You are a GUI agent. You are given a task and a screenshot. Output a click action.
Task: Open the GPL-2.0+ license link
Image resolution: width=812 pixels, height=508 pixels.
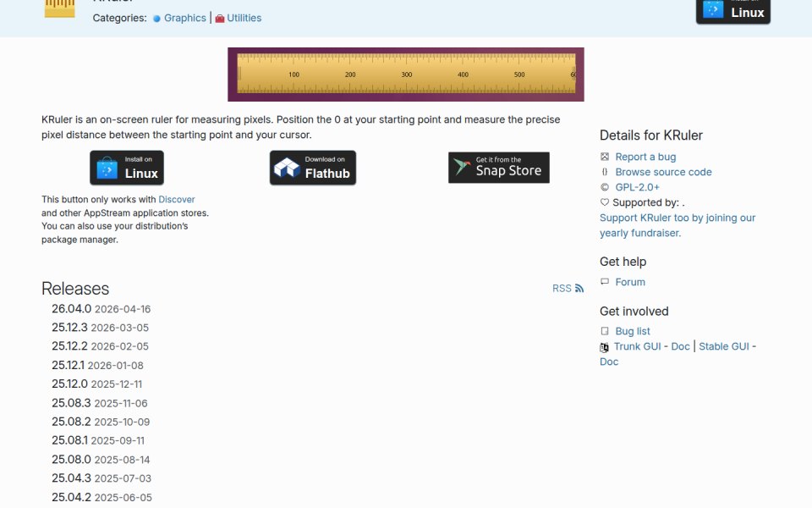pos(638,187)
